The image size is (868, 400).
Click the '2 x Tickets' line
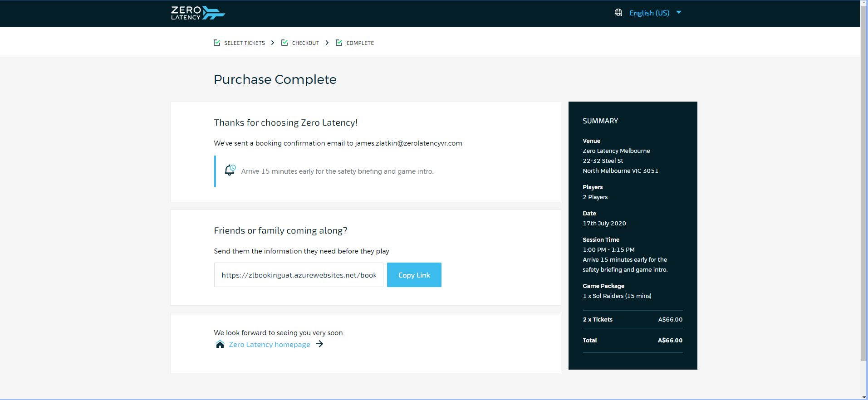[633, 320]
